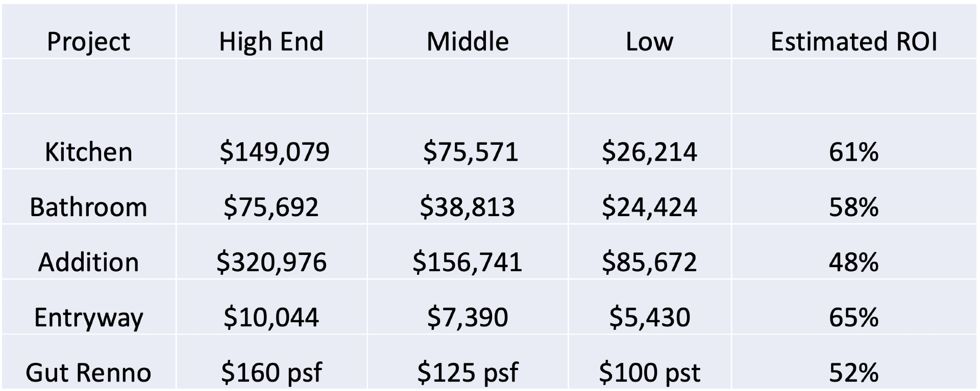
Task: Select the Low column header
Action: point(649,41)
